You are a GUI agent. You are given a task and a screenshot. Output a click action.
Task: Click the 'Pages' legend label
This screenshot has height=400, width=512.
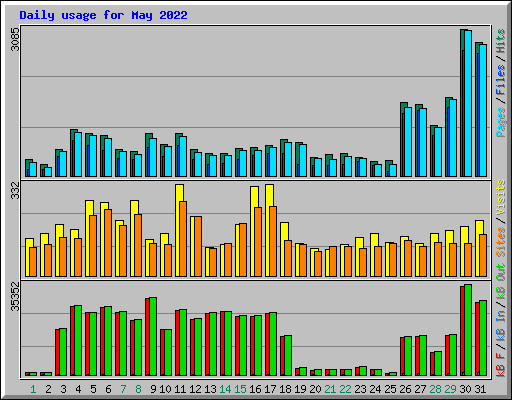pyautogui.click(x=501, y=122)
